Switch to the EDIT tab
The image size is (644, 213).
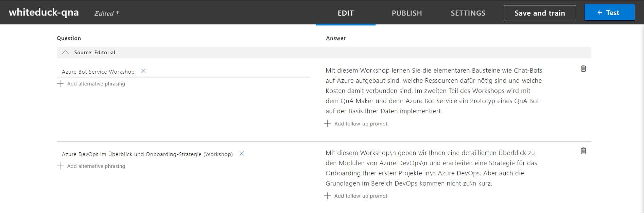point(346,13)
